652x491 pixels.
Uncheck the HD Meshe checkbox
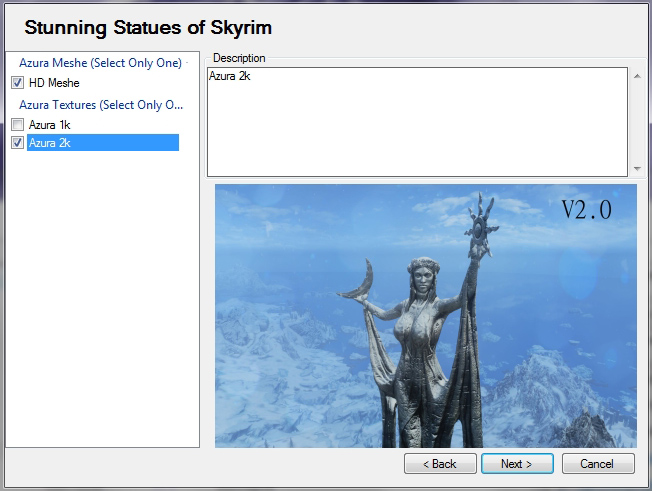[x=17, y=82]
